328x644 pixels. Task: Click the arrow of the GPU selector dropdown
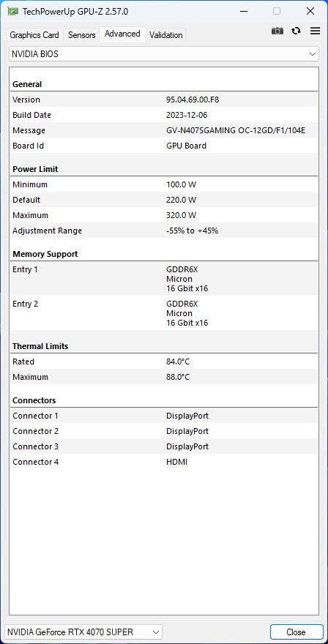coord(155,632)
